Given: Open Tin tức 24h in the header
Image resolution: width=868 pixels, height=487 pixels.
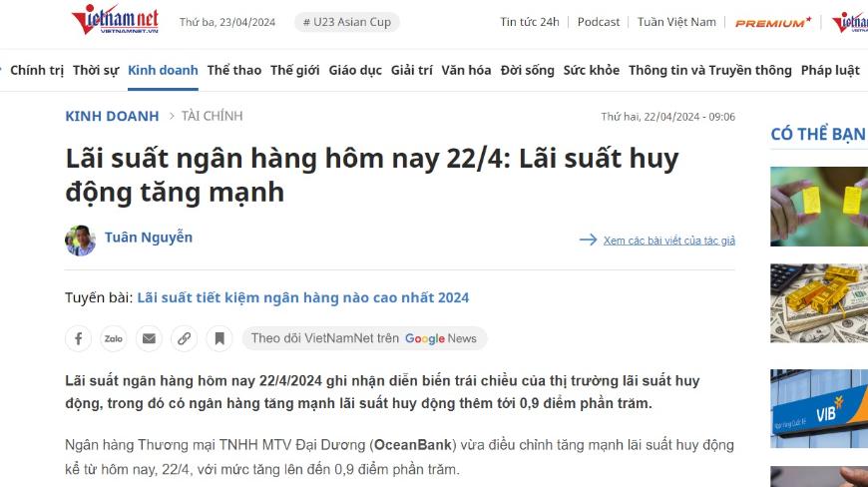Looking at the screenshot, I should (x=529, y=22).
